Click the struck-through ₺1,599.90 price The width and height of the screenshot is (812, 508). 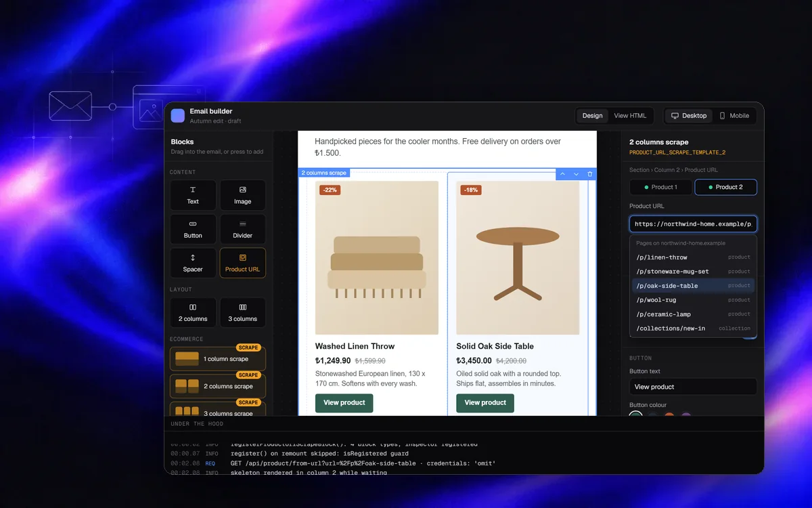coord(370,361)
